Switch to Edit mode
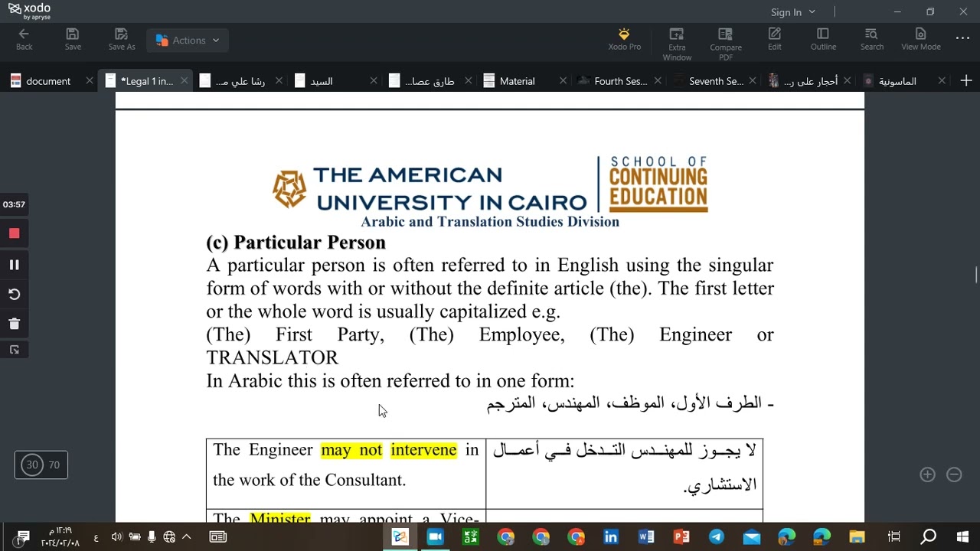980x551 pixels. click(x=775, y=40)
